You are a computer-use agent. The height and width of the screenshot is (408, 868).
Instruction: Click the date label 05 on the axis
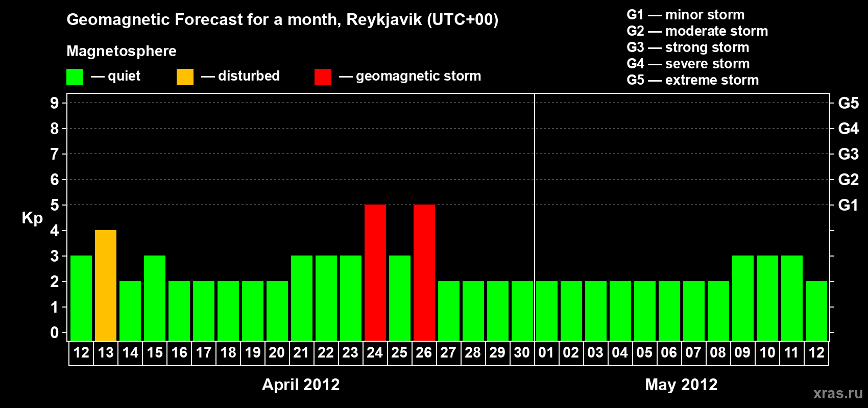[x=644, y=352]
